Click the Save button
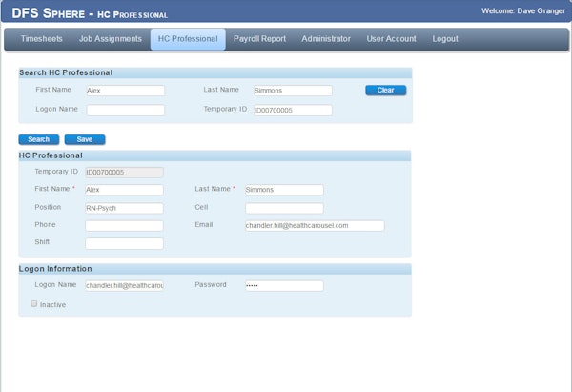572x392 pixels. point(85,139)
